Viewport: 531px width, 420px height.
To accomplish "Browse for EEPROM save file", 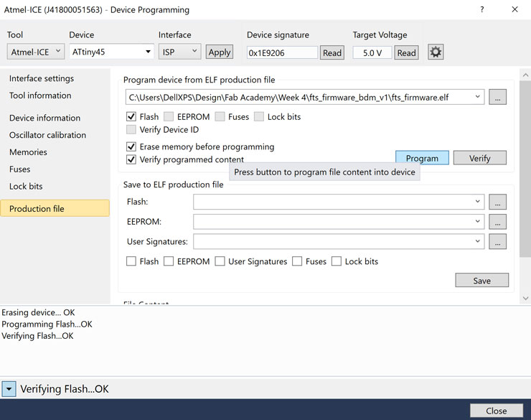I will point(497,222).
